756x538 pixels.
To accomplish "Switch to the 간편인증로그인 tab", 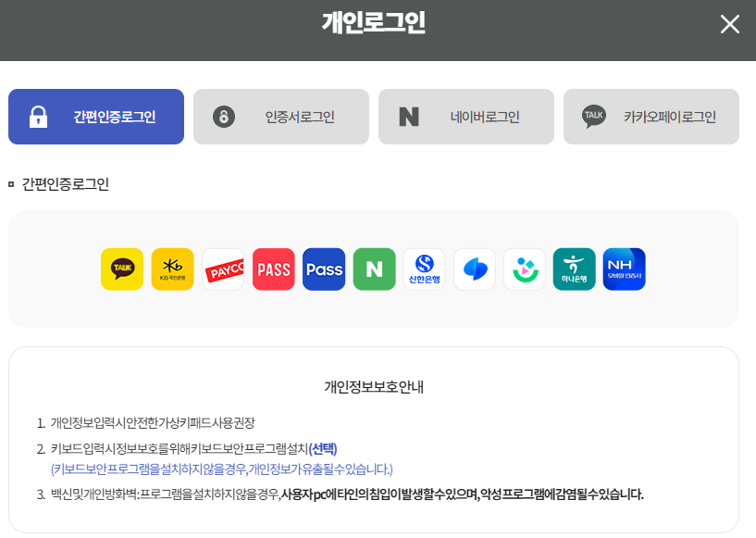I will tap(96, 117).
